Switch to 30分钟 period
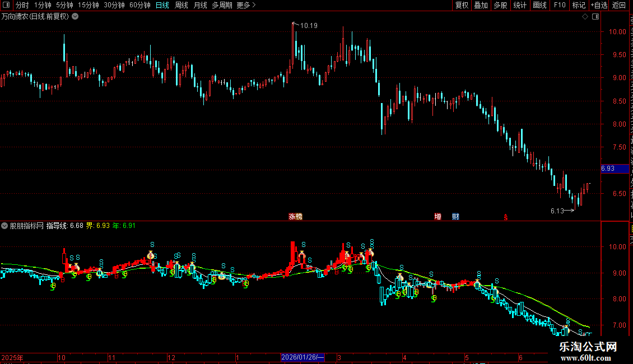 pyautogui.click(x=114, y=5)
